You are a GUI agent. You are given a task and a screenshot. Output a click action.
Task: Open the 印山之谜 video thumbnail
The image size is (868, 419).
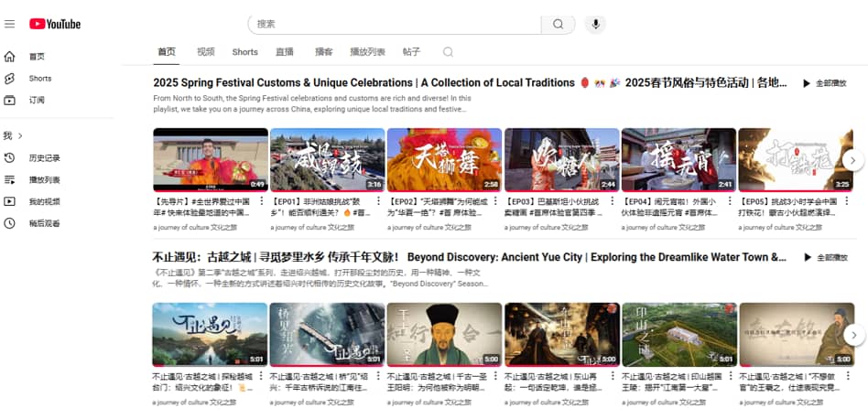click(678, 334)
